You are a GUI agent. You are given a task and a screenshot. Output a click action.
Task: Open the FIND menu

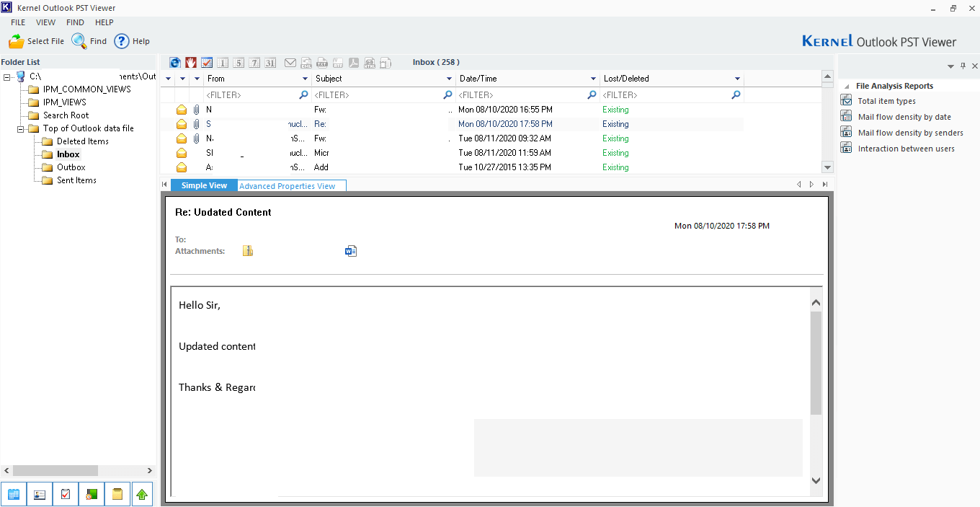point(75,22)
